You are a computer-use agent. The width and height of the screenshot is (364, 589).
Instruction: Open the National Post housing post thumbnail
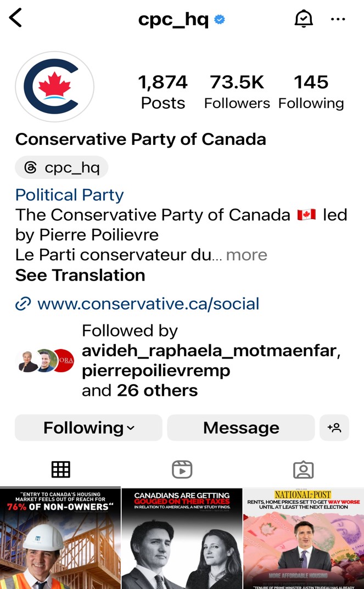[304, 538]
